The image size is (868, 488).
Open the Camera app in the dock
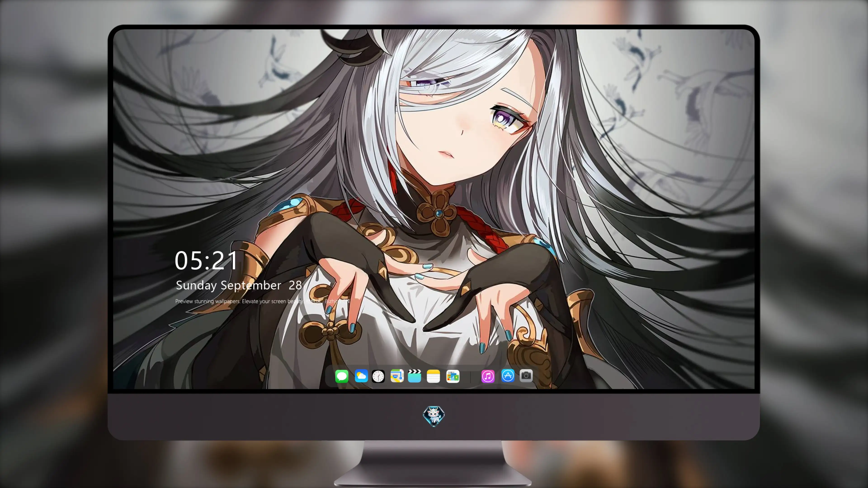tap(526, 375)
